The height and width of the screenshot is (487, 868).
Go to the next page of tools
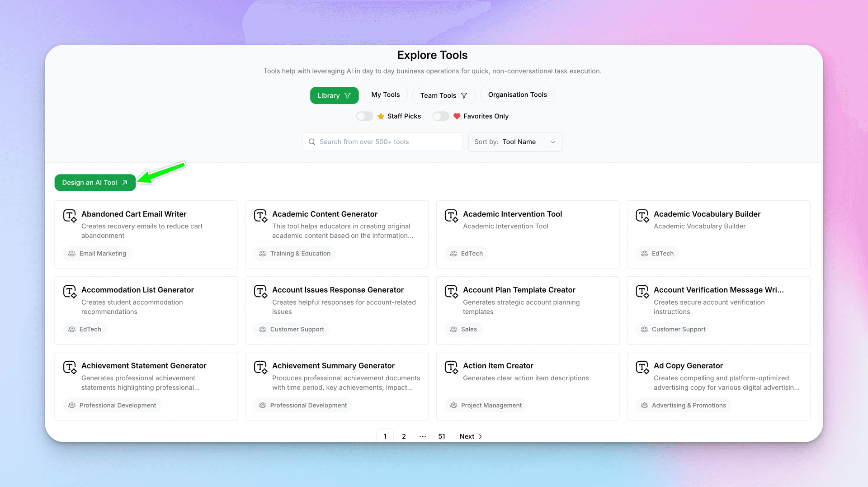click(469, 436)
